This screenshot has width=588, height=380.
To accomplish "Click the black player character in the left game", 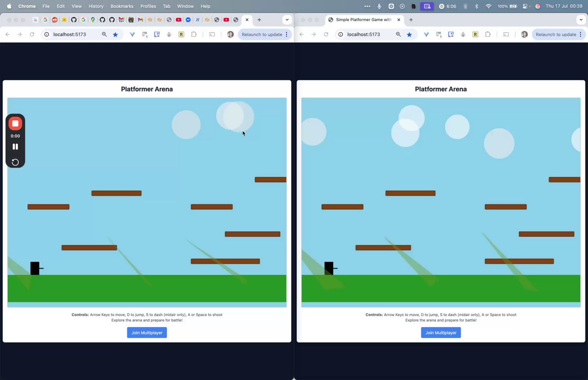I will coord(35,268).
